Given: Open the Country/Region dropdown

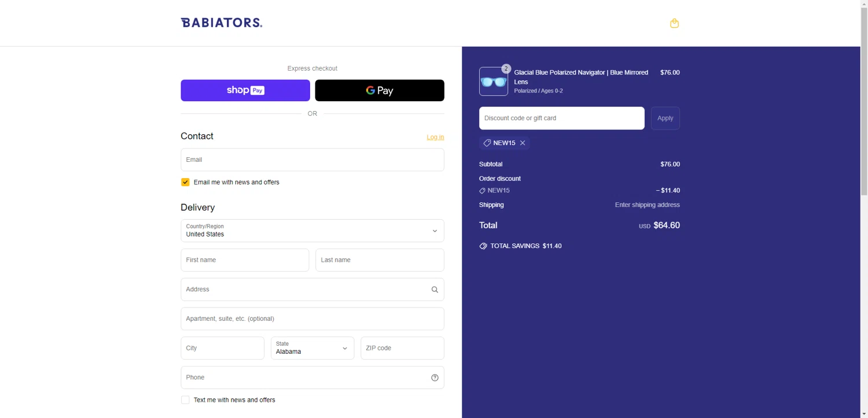Looking at the screenshot, I should pos(312,231).
